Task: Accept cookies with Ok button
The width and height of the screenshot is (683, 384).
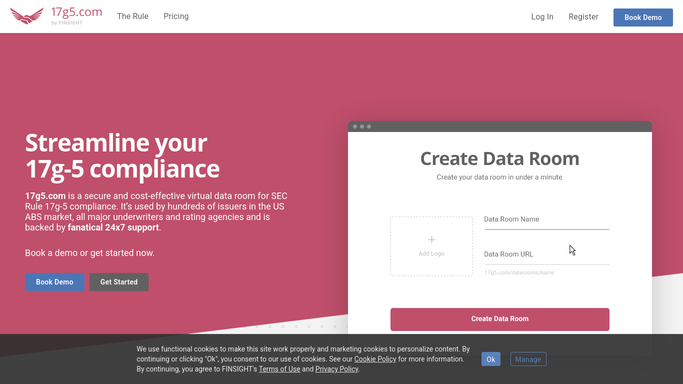Action: tap(490, 359)
